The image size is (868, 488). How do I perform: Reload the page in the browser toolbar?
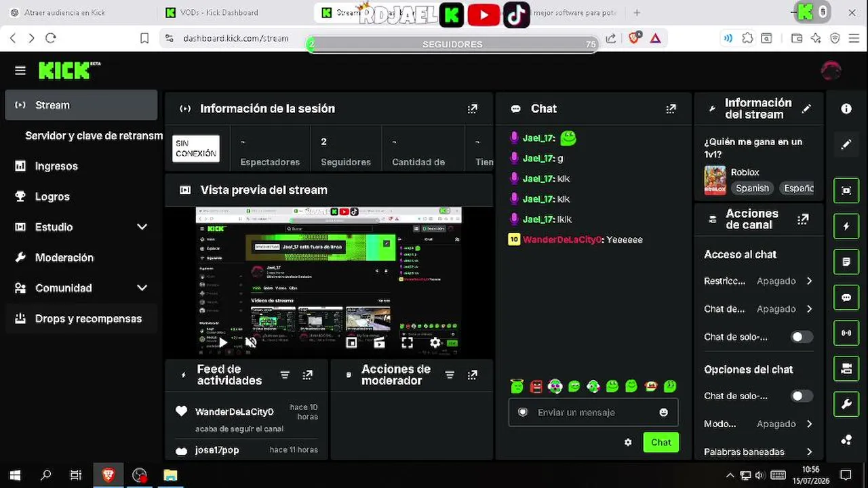(51, 39)
